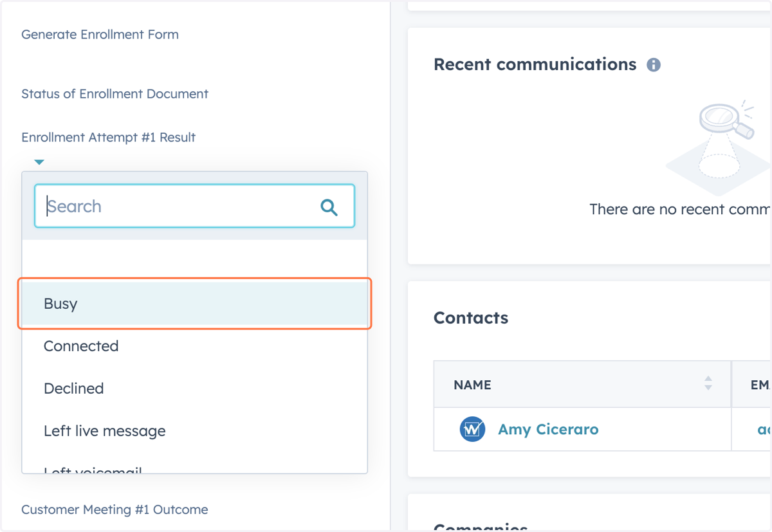772x532 pixels.
Task: Sort contacts by NAME column arrows
Action: click(708, 383)
